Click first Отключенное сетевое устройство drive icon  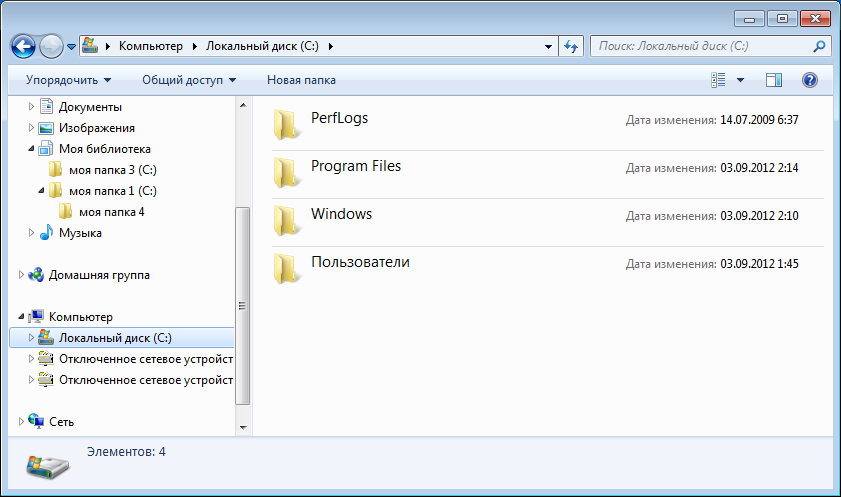tap(47, 358)
